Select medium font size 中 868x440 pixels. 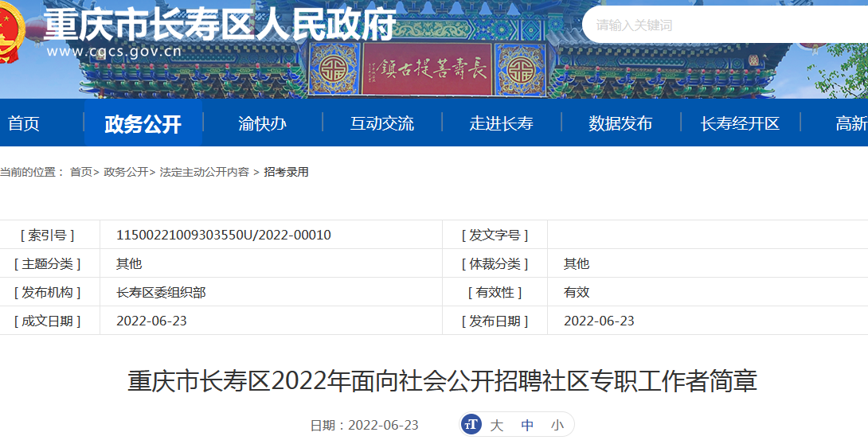point(527,426)
